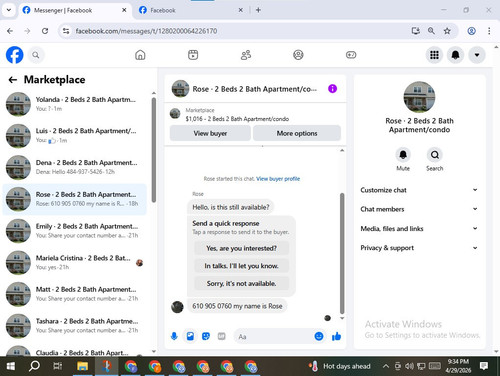Open the Dena conversation

point(75,167)
